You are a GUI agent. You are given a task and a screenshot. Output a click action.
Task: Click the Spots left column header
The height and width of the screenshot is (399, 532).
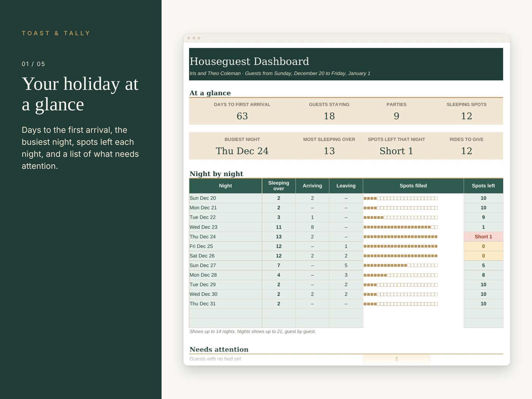click(483, 186)
